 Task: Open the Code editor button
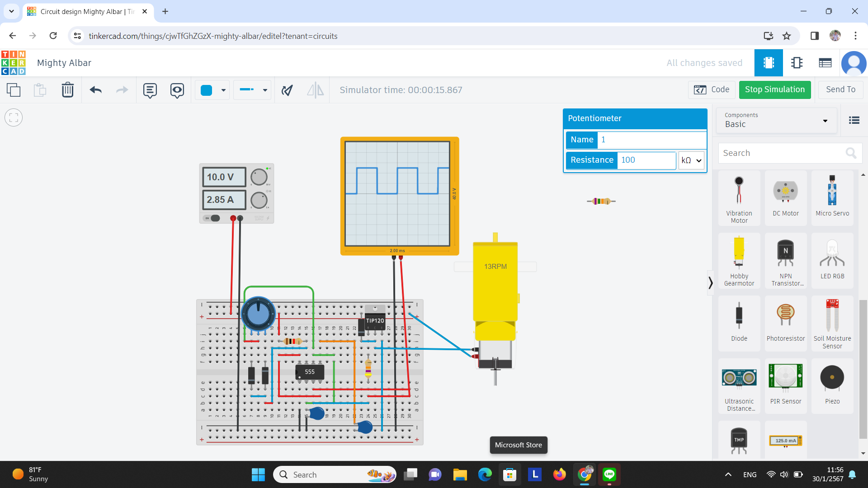pyautogui.click(x=712, y=89)
